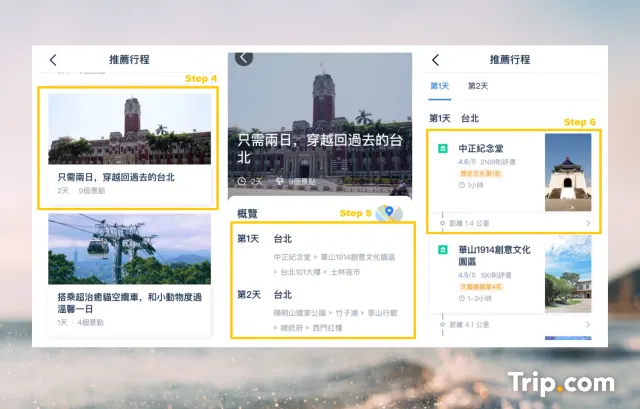
Task: Click the 文藝展覽第4名 ranking badge
Action: 481,287
